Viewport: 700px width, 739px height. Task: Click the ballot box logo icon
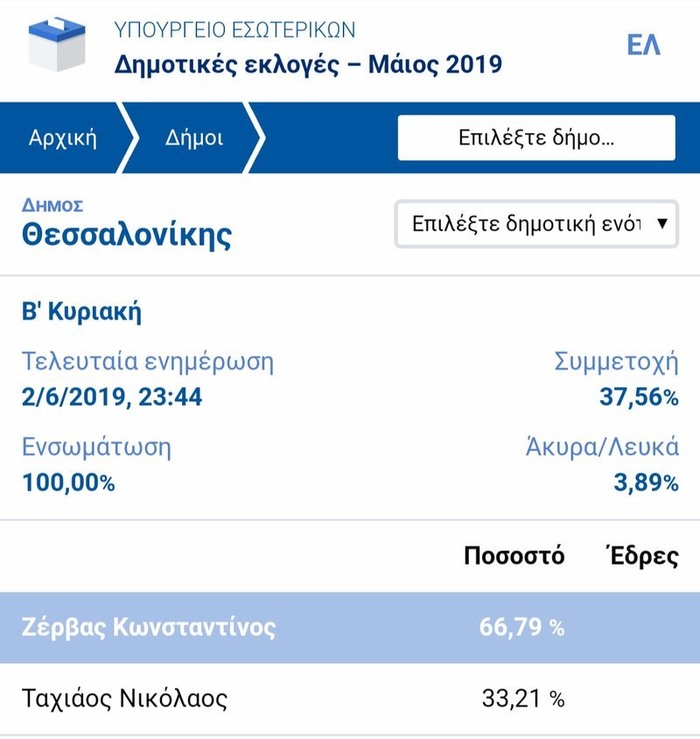[x=57, y=44]
